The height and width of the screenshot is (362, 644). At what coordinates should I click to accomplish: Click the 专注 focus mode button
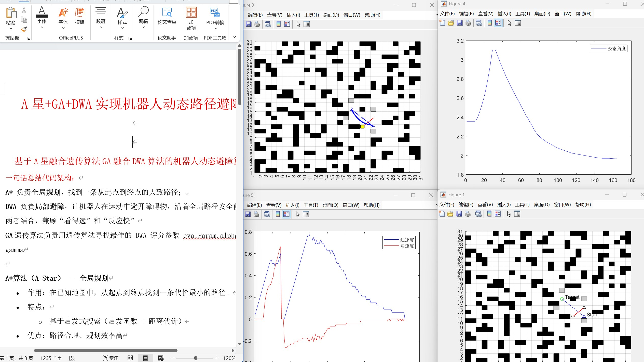tap(111, 358)
